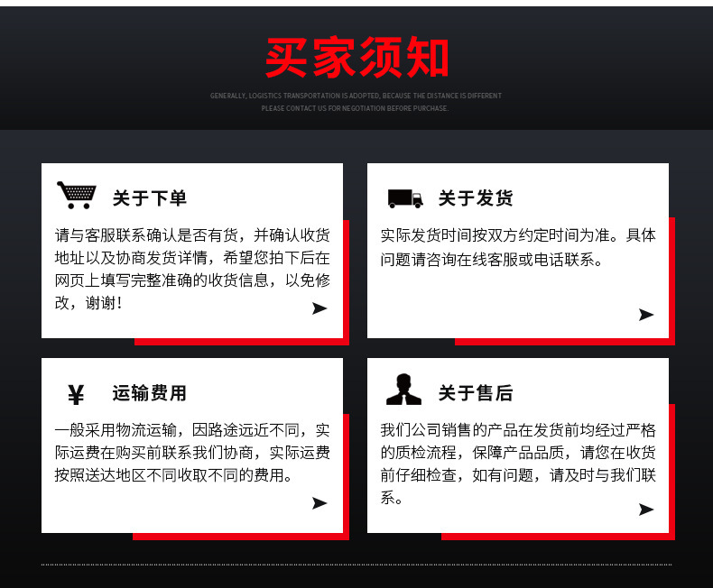Select the 关于发货 heading
713x588 pixels.
point(476,198)
